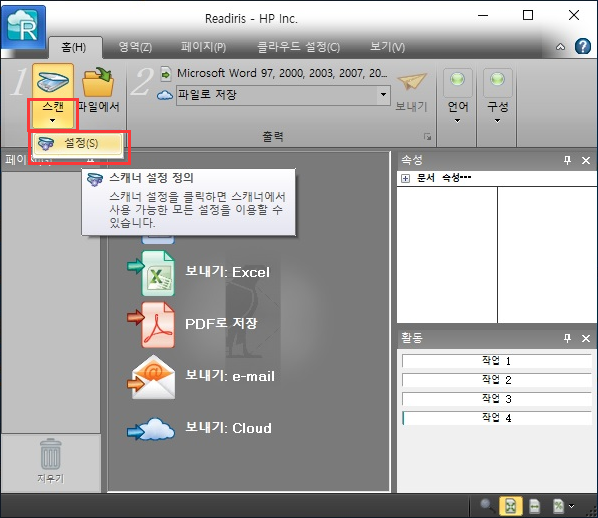
Task: Click the Scan (스캔) scanner icon
Action: 53,81
